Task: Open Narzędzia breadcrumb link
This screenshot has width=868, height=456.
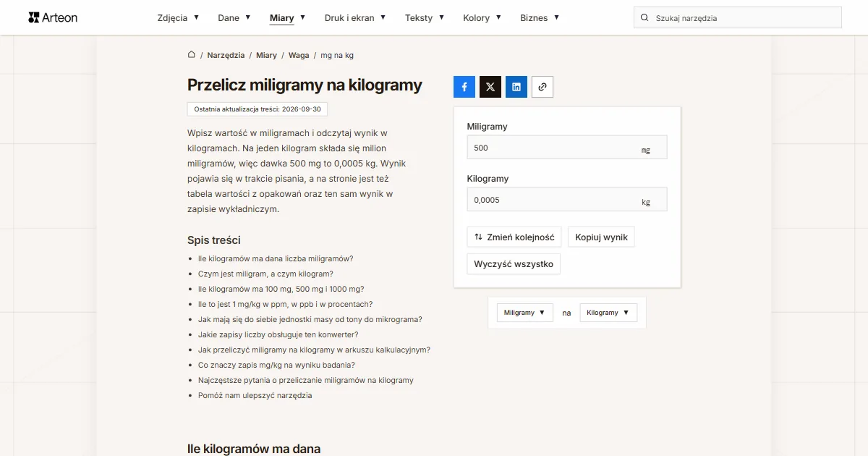Action: 226,55
